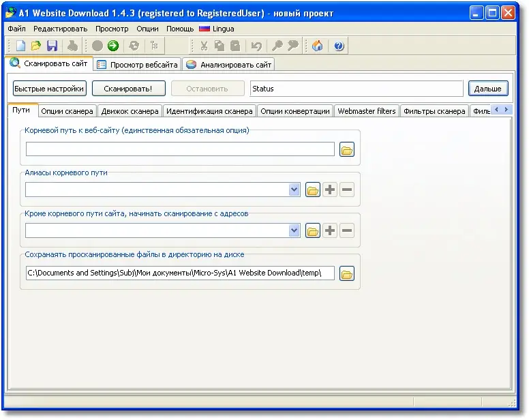Select the Webmaster filters tab
The height and width of the screenshot is (420, 529).
coord(367,111)
